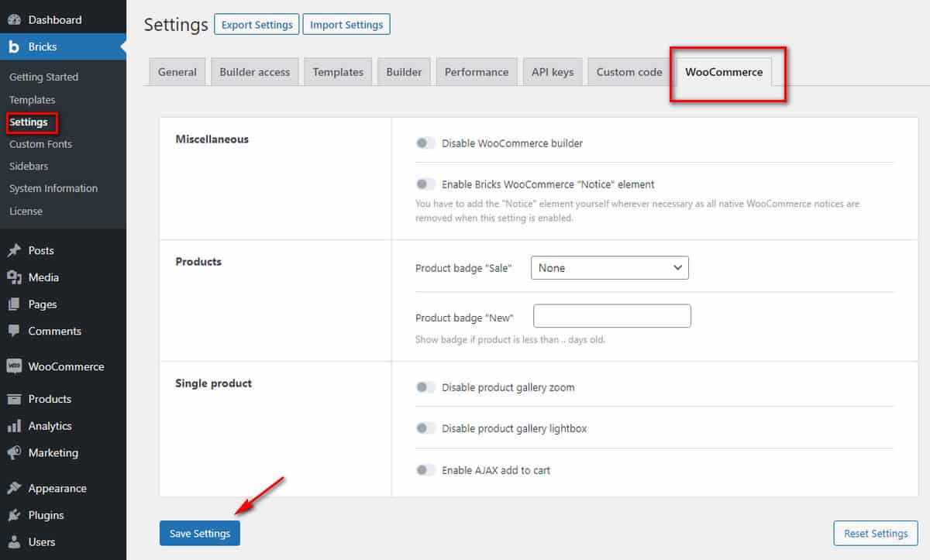
Task: Go to Posts menu
Action: tap(63, 250)
